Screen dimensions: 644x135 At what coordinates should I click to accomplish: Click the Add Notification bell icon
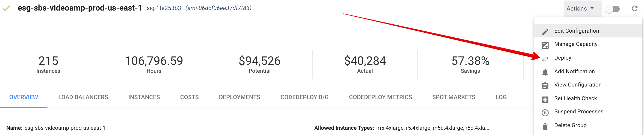(x=545, y=72)
